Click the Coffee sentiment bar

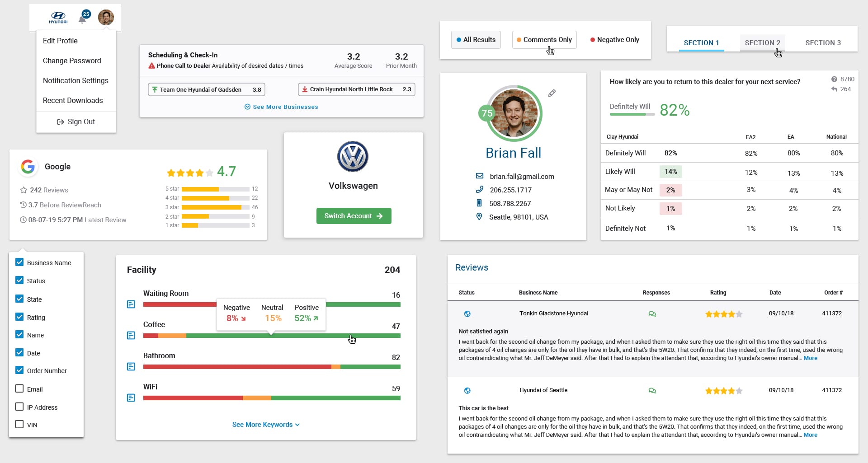[272, 336]
